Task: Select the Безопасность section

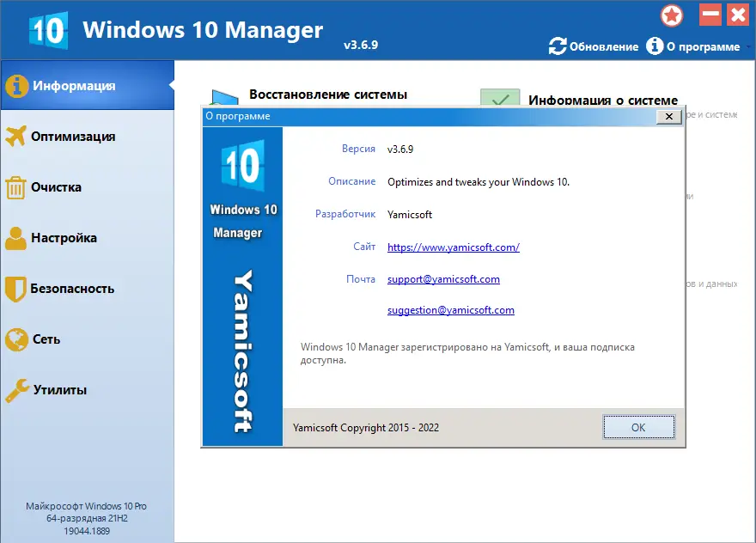Action: pyautogui.click(x=88, y=289)
